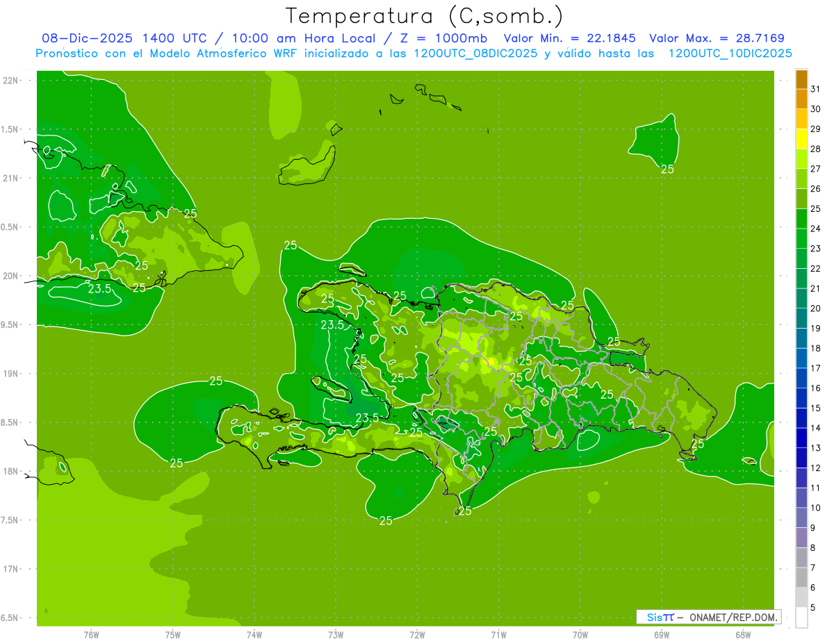
Task: Click the 'ONAMET/REP.DOM.' credit label
Action: click(x=733, y=617)
